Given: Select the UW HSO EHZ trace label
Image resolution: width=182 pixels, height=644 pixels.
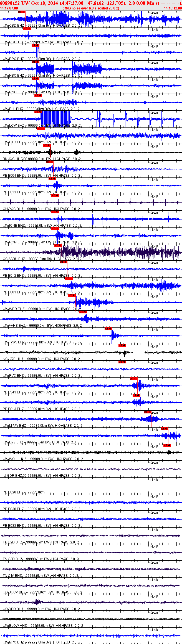Looking at the screenshot, I should 42,76.
